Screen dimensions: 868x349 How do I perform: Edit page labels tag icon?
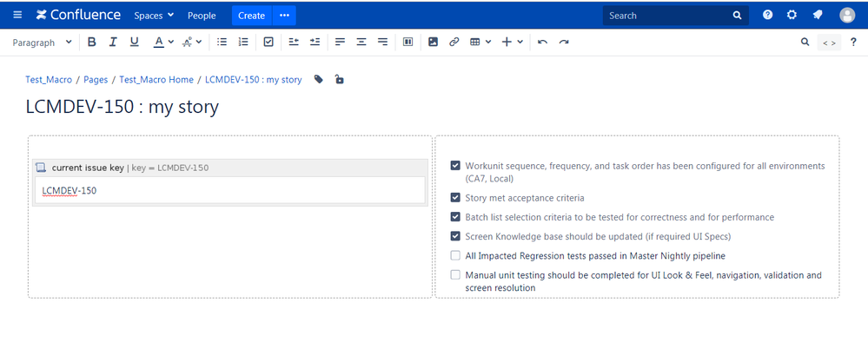click(318, 79)
